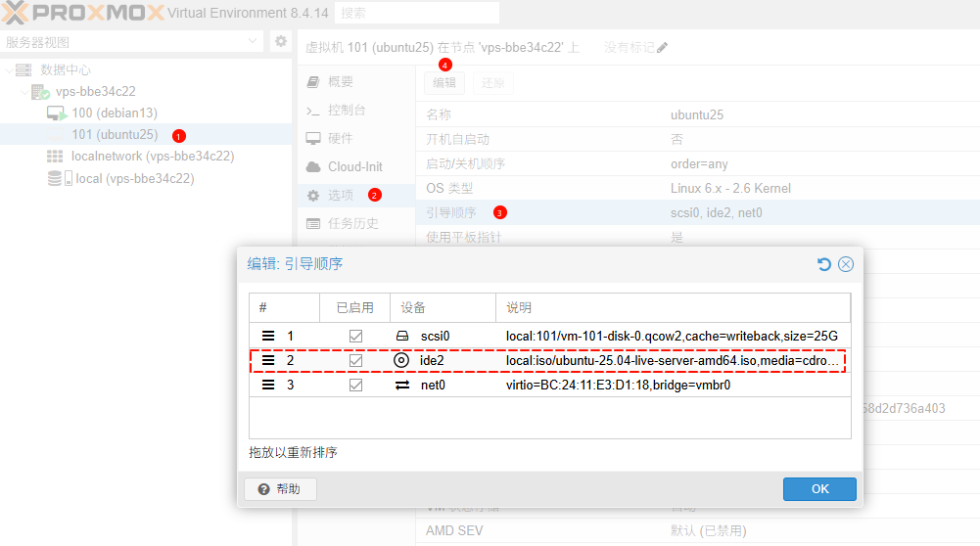Open the server view dropdown
The height and width of the screenshot is (546, 980).
pyautogui.click(x=254, y=41)
